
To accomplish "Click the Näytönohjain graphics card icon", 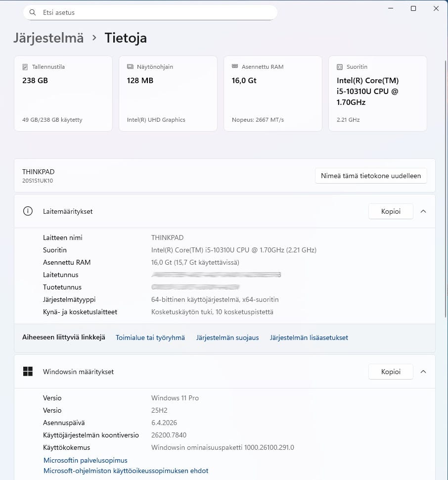I will click(130, 67).
